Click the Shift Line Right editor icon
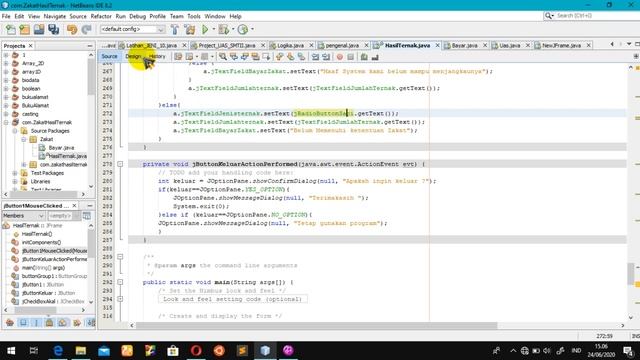 point(326,57)
